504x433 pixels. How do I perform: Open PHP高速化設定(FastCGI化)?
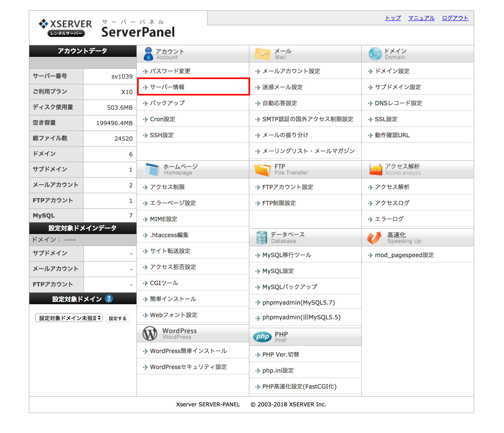pyautogui.click(x=299, y=387)
